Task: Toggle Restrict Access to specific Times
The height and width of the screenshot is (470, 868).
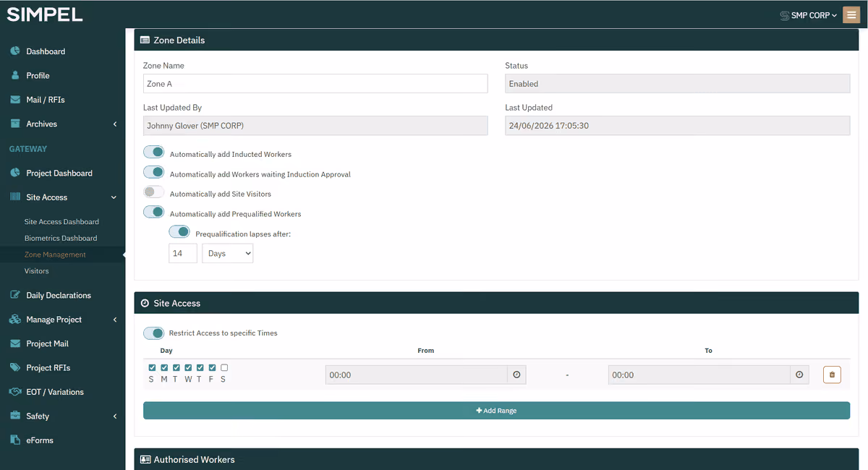Action: coord(153,333)
